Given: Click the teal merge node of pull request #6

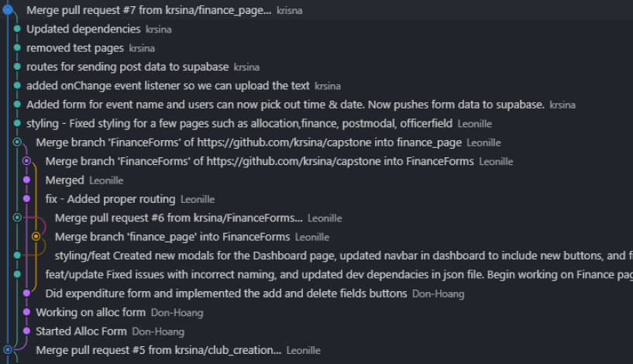Looking at the screenshot, I should click(17, 218).
